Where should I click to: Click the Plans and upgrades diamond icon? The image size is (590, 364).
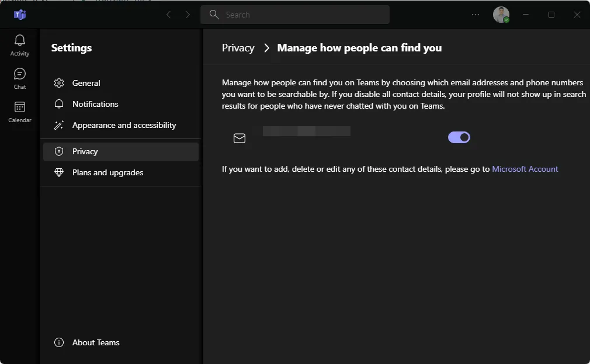click(59, 172)
